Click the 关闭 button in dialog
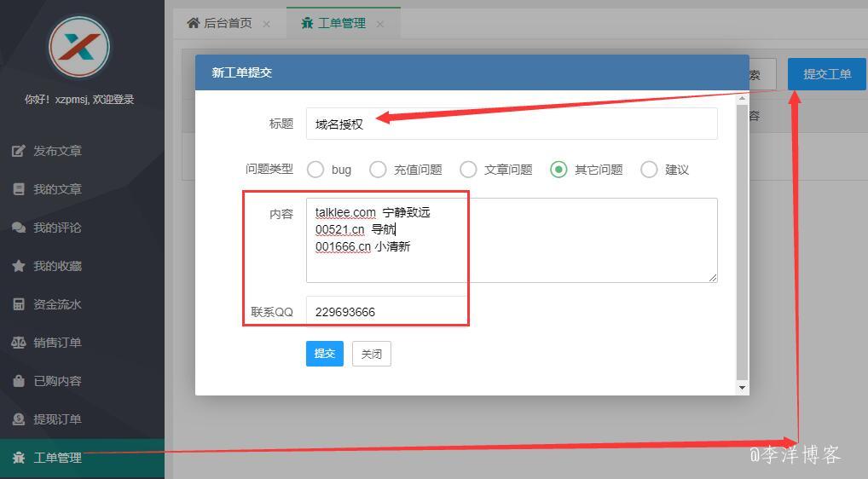 (x=371, y=354)
